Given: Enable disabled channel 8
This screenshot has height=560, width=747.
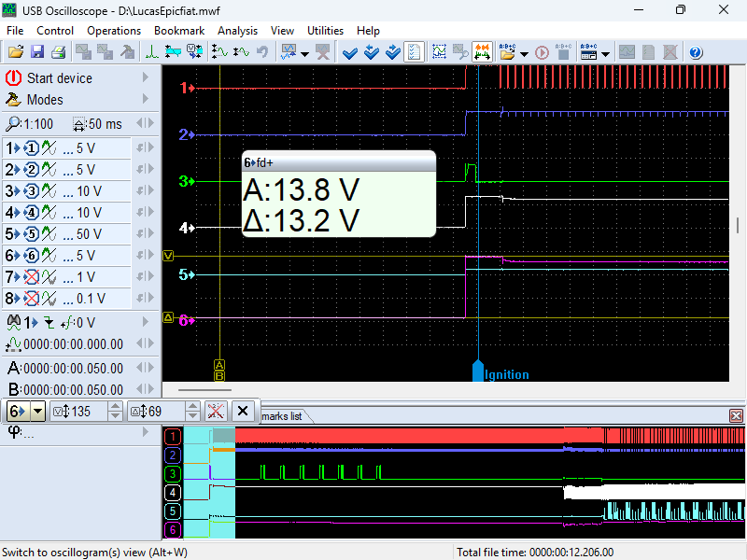Looking at the screenshot, I should pyautogui.click(x=31, y=299).
